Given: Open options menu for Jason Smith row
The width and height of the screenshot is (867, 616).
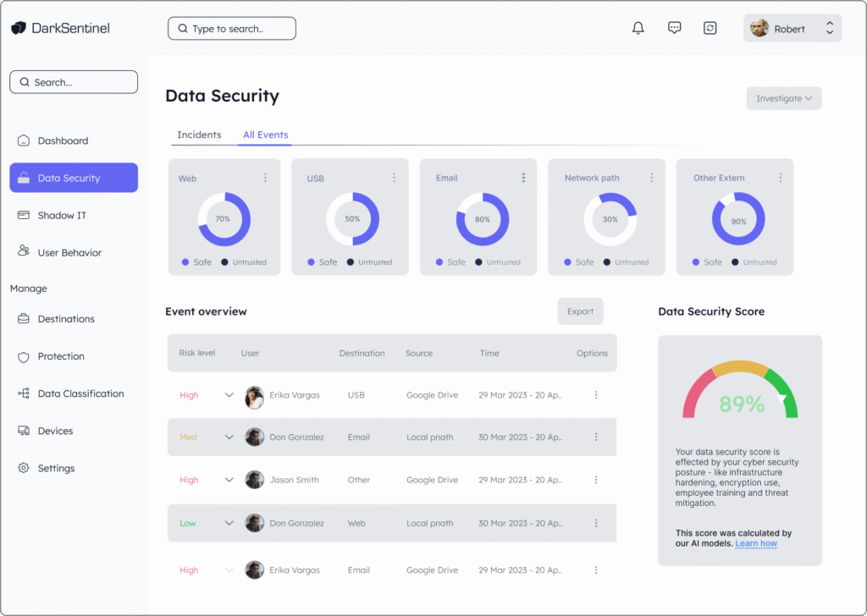Looking at the screenshot, I should coord(596,480).
